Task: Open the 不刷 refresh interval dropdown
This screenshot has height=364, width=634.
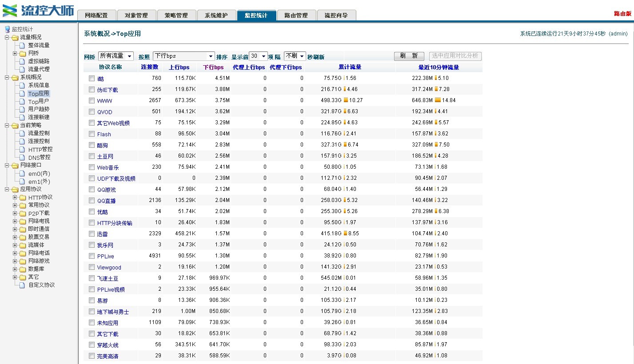Action: [x=295, y=56]
